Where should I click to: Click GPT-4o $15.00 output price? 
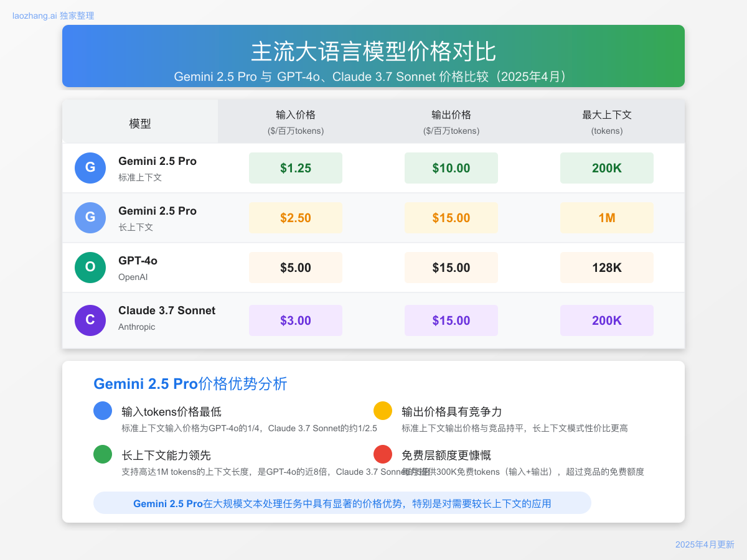pyautogui.click(x=451, y=268)
